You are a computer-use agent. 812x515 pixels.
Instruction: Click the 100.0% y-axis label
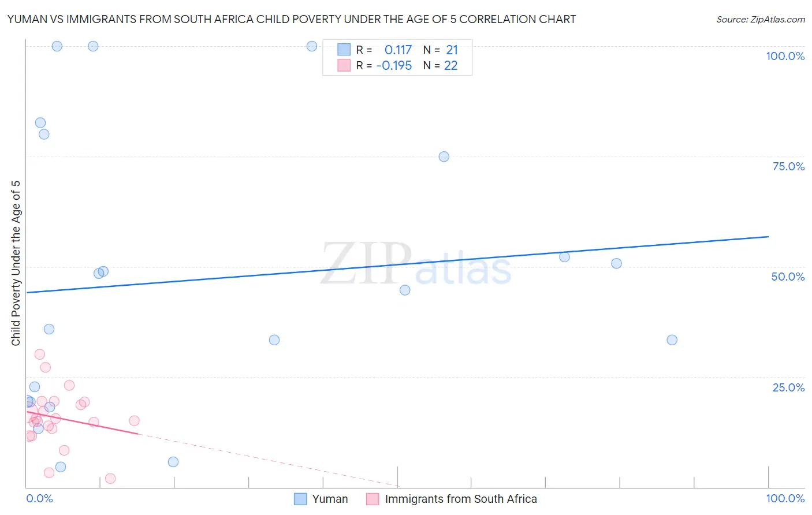[785, 56]
